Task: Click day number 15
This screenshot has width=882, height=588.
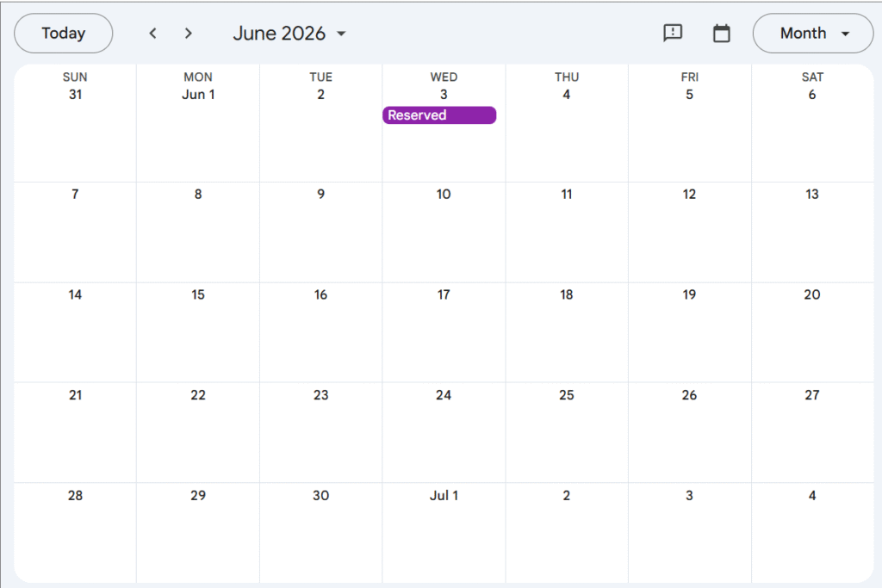Action: 198,294
